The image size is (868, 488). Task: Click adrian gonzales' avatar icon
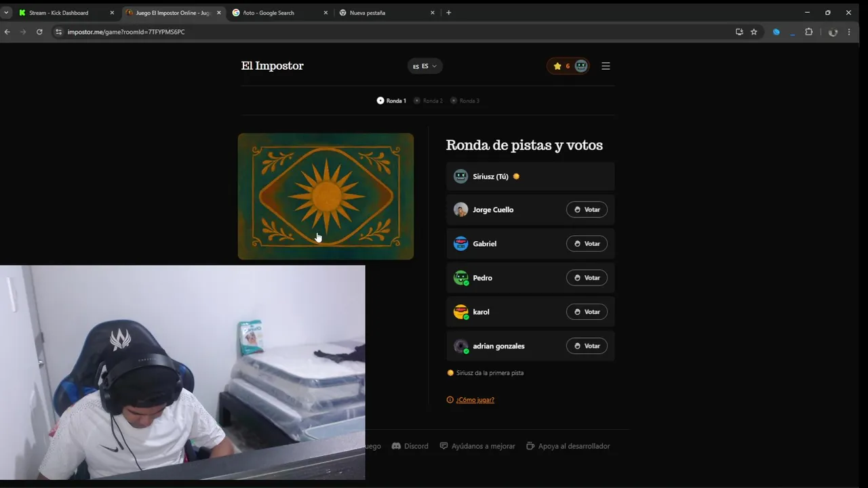pyautogui.click(x=460, y=346)
